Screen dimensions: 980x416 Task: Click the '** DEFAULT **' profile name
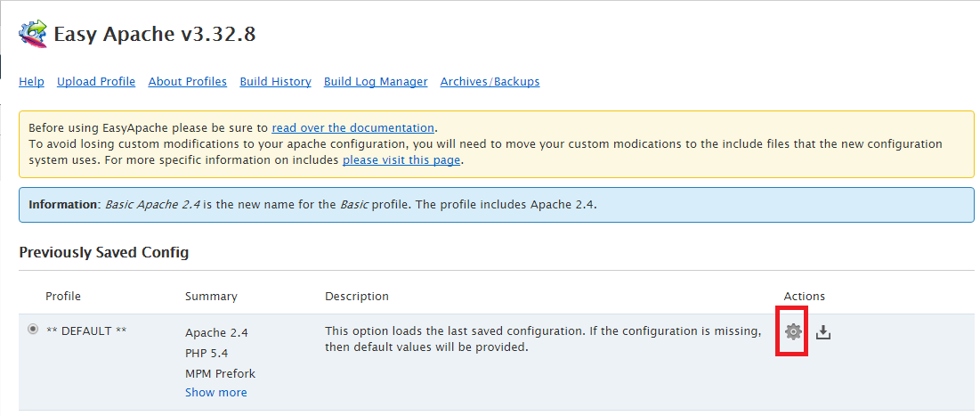pyautogui.click(x=86, y=330)
